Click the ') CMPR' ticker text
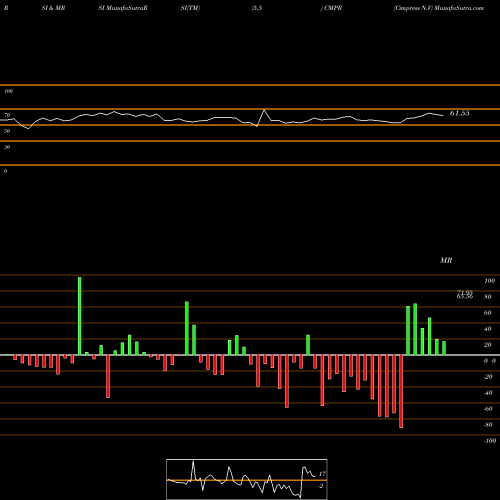 331,8
